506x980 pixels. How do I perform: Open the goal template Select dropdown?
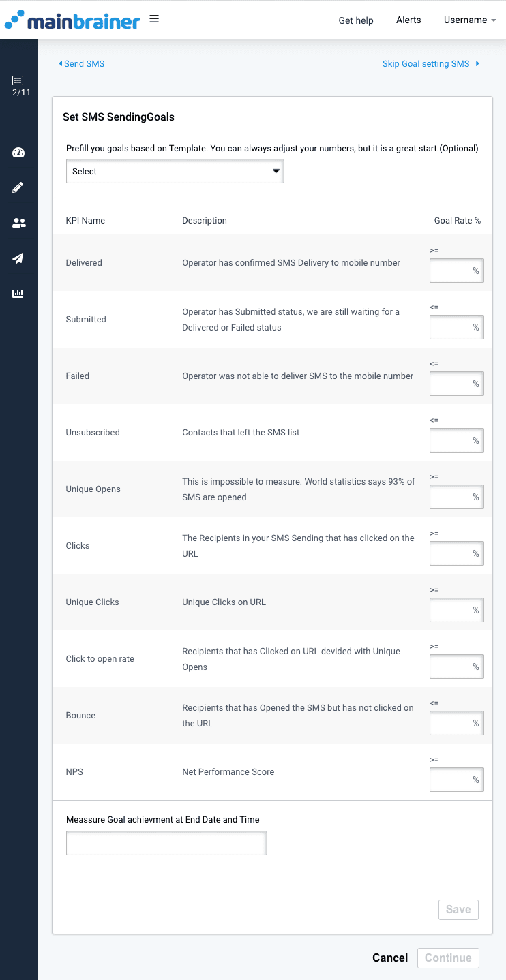point(175,171)
